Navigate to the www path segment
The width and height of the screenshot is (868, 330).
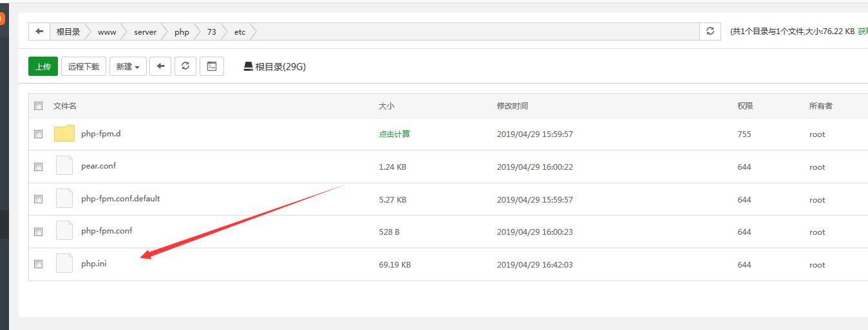107,32
